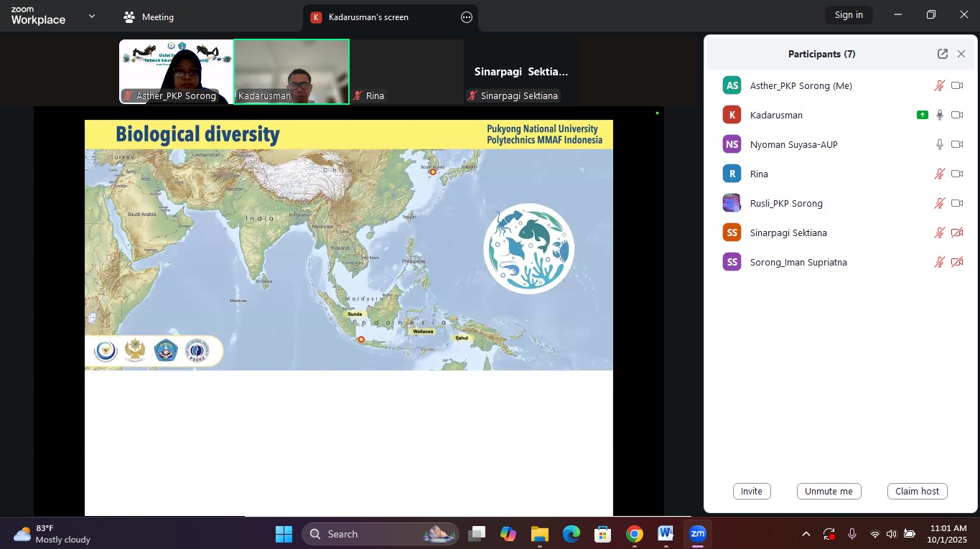Click Kadarusman's green screen sharing icon

pyautogui.click(x=922, y=115)
